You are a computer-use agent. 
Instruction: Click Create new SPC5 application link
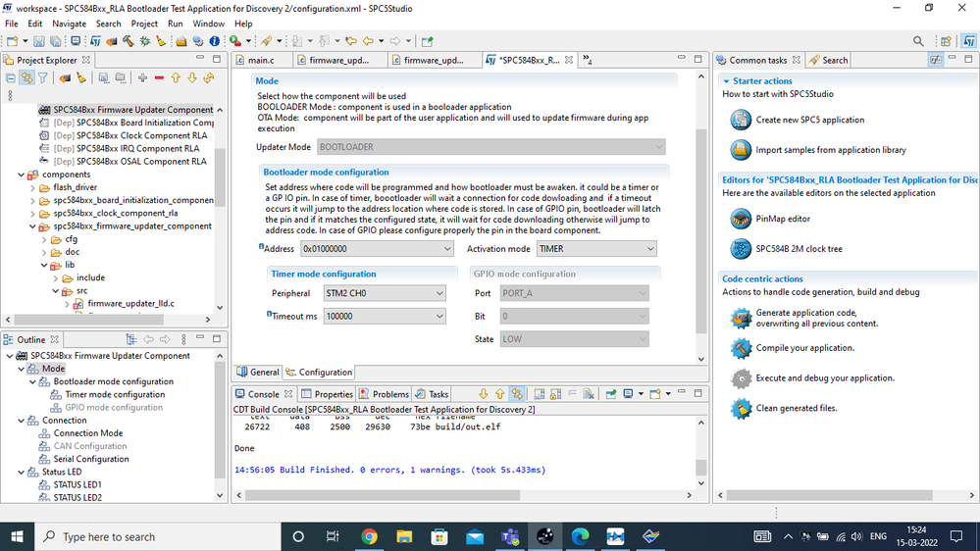coord(810,120)
